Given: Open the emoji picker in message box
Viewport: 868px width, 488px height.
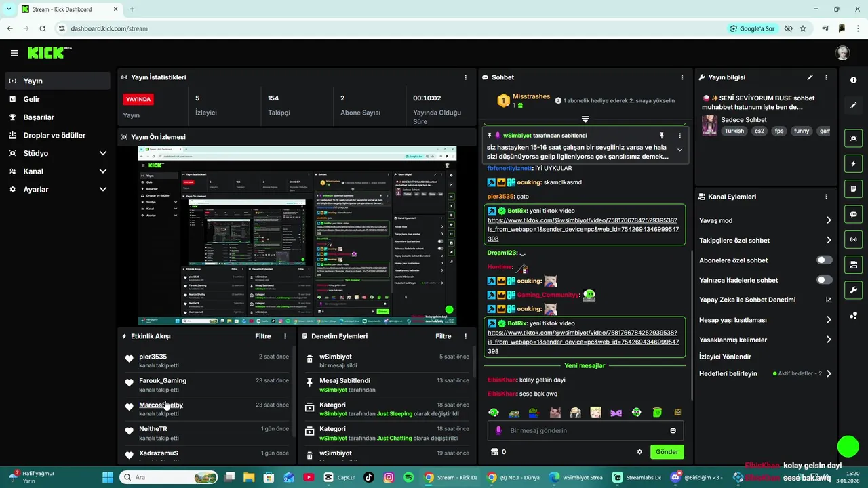Looking at the screenshot, I should 673,430.
